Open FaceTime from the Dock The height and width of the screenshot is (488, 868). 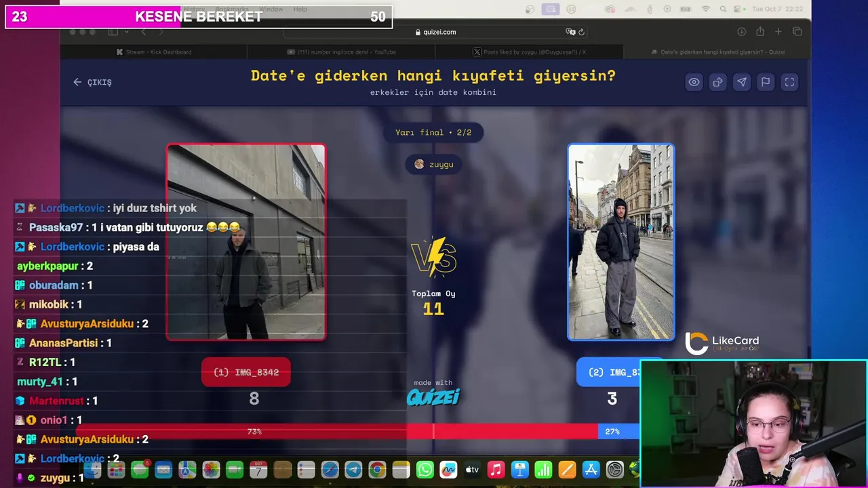click(x=235, y=469)
